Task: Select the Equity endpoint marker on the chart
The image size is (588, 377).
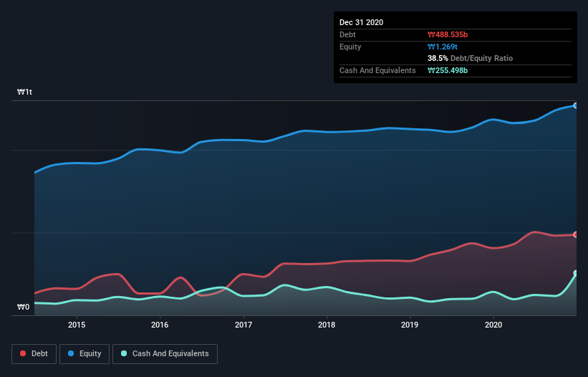Action: click(576, 105)
